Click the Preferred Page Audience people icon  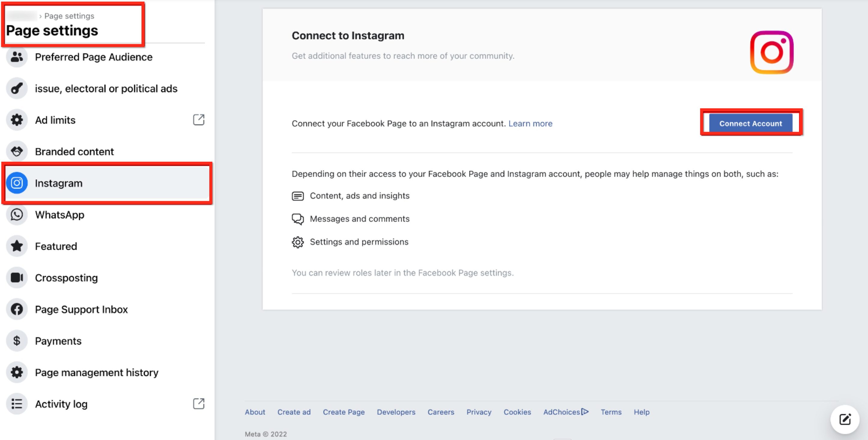pyautogui.click(x=17, y=57)
